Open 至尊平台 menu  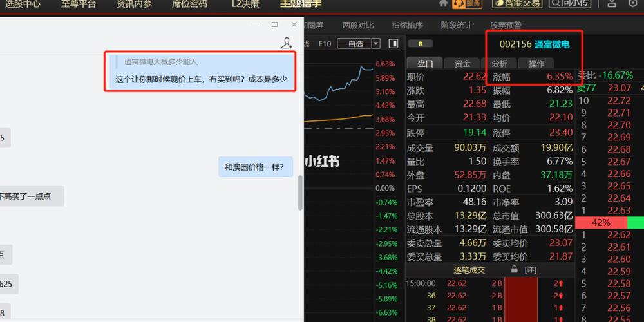click(79, 4)
